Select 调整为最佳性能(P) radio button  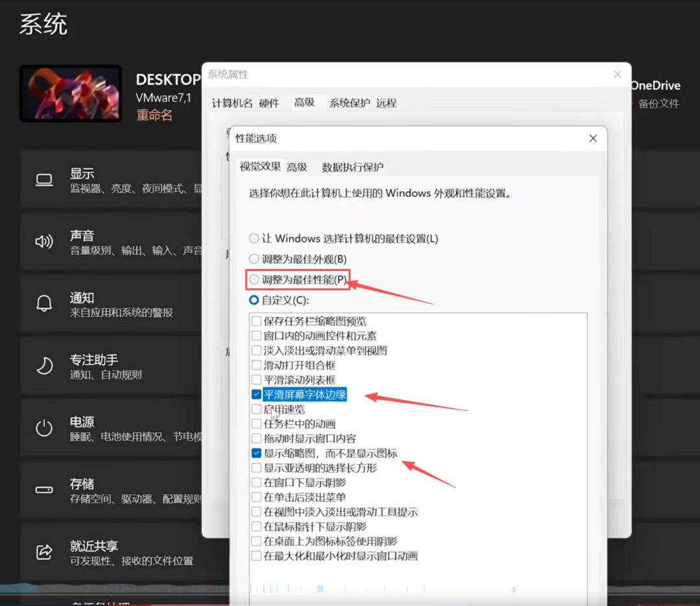click(254, 280)
